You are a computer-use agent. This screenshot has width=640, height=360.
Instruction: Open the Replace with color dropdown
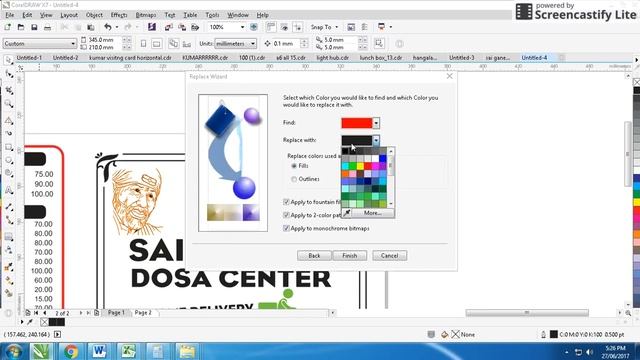pos(376,140)
